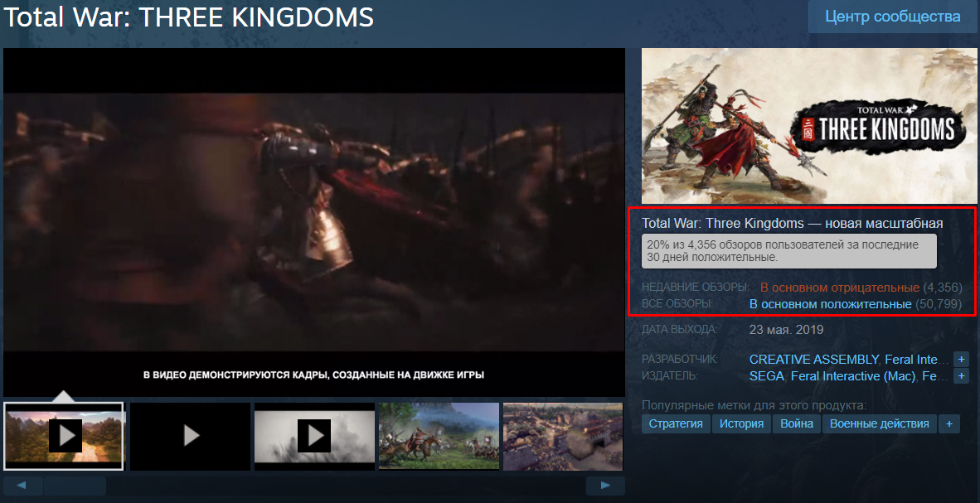Open the Центр сообщества community hub
Image resolution: width=980 pixels, height=503 pixels.
892,17
